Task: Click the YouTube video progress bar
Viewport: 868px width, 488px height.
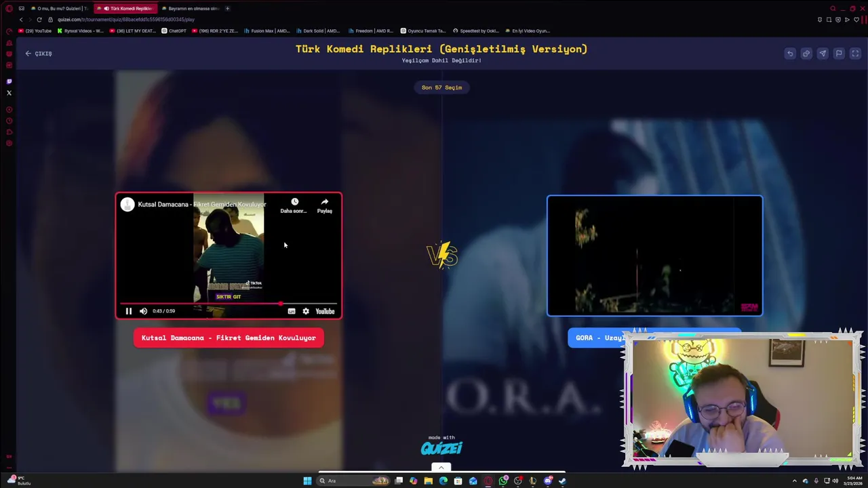Action: point(229,304)
